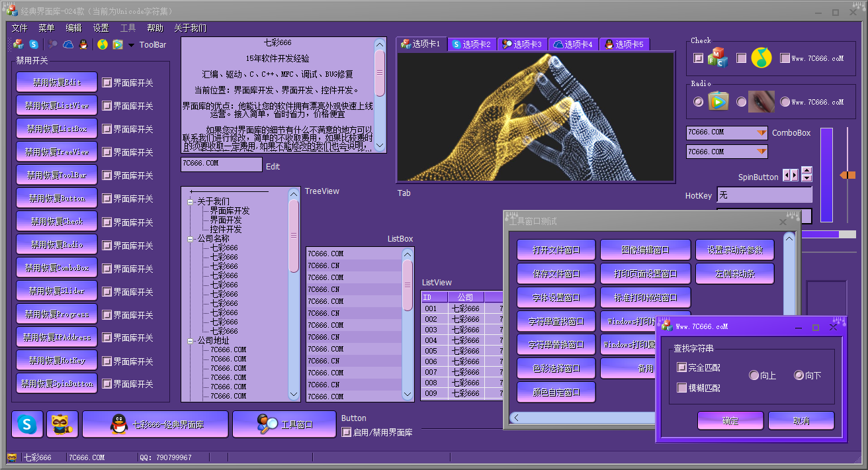Screen dimensions: 868x470
Task: Click the MFC blocks icon in the toolbar
Action: coord(18,45)
